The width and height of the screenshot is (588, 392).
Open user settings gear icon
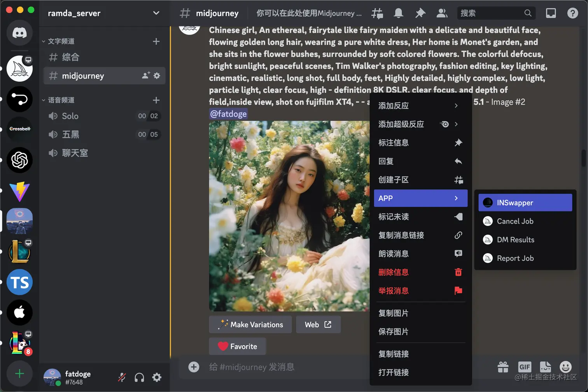pyautogui.click(x=157, y=377)
